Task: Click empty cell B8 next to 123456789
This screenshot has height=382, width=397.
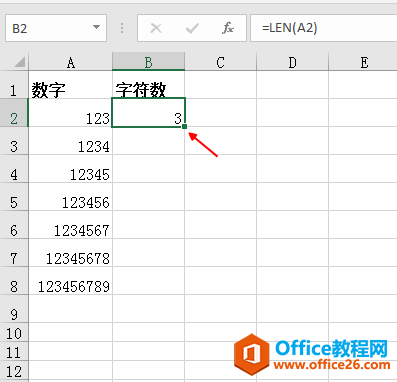Action: point(148,281)
